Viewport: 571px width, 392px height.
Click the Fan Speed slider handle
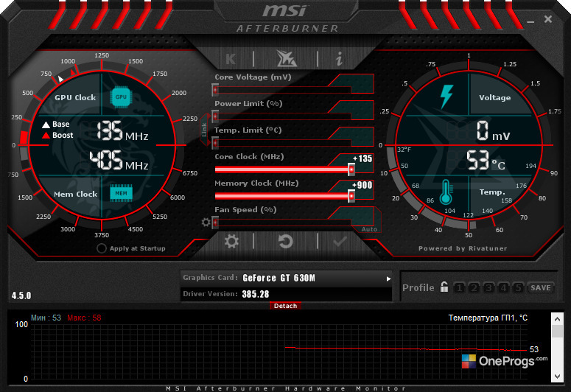[215, 223]
